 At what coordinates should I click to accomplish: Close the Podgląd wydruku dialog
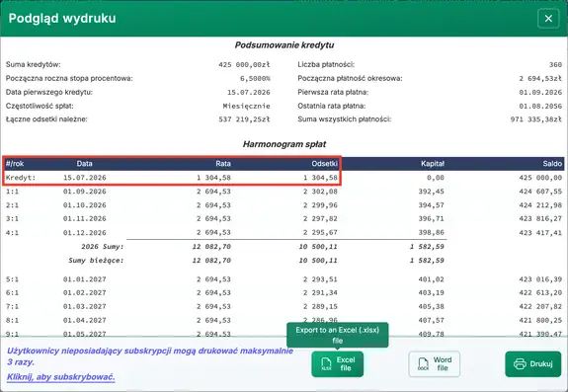point(548,18)
